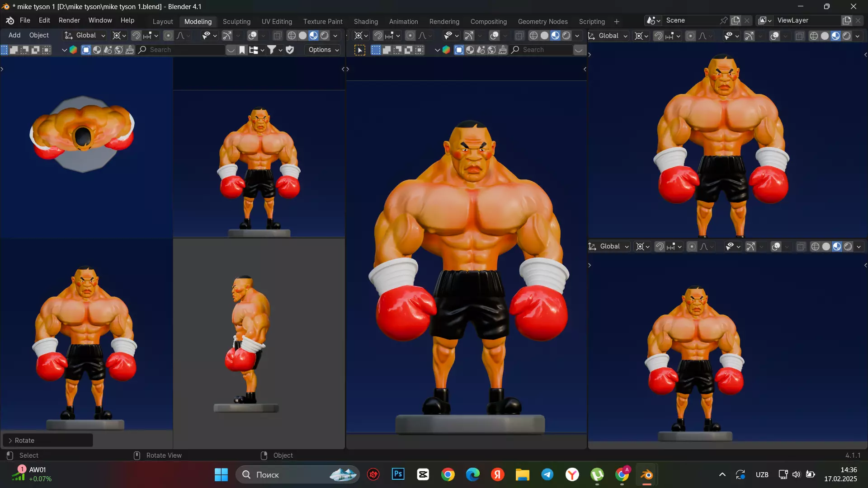
Task: Switch to the Sculpting workspace tab
Action: [x=236, y=21]
